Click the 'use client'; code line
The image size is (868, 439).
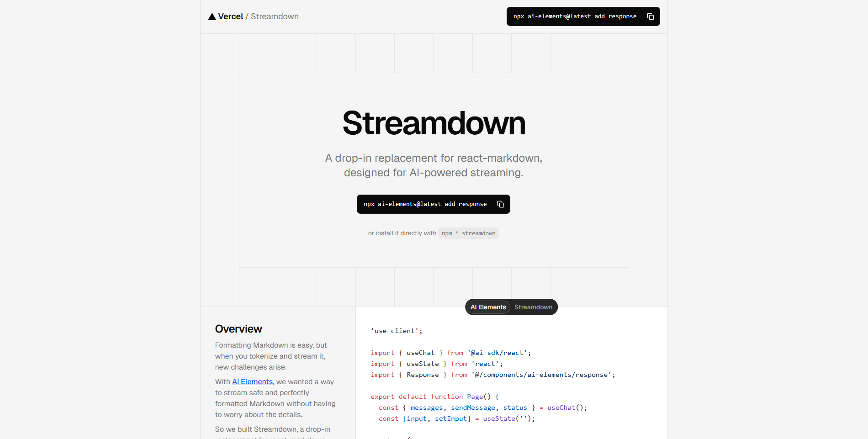point(397,331)
